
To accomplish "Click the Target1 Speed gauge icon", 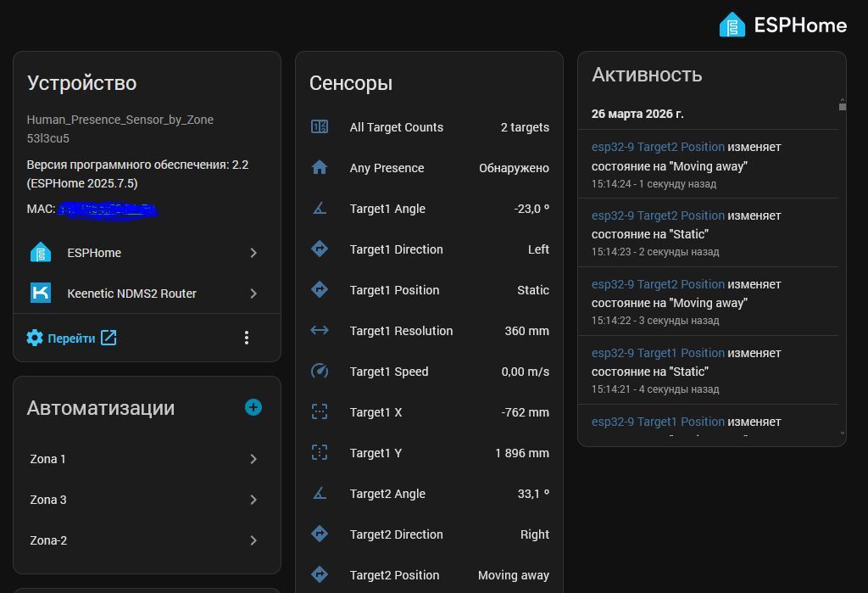I will coord(320,372).
